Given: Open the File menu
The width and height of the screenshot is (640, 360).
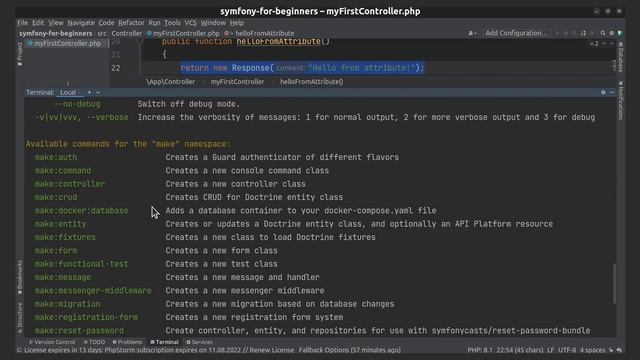Looking at the screenshot, I should pos(23,23).
